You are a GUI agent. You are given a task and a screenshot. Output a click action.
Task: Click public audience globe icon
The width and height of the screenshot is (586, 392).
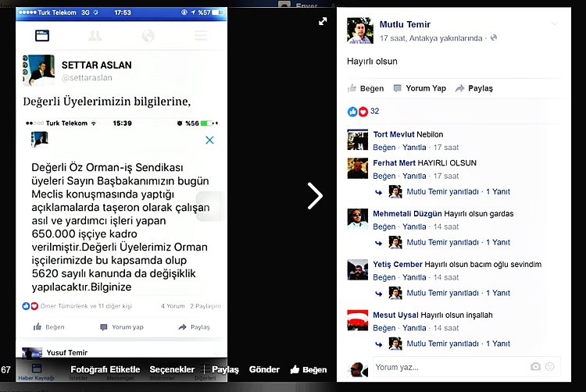[494, 37]
